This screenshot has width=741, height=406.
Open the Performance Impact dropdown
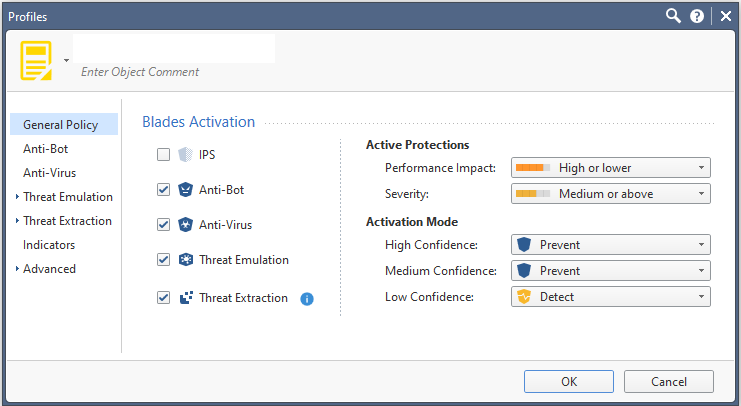point(611,168)
